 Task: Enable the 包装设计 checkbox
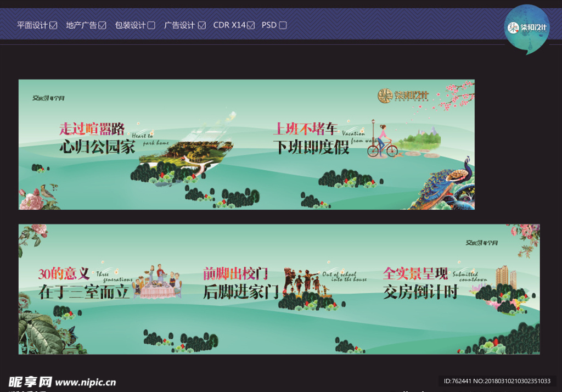point(150,24)
